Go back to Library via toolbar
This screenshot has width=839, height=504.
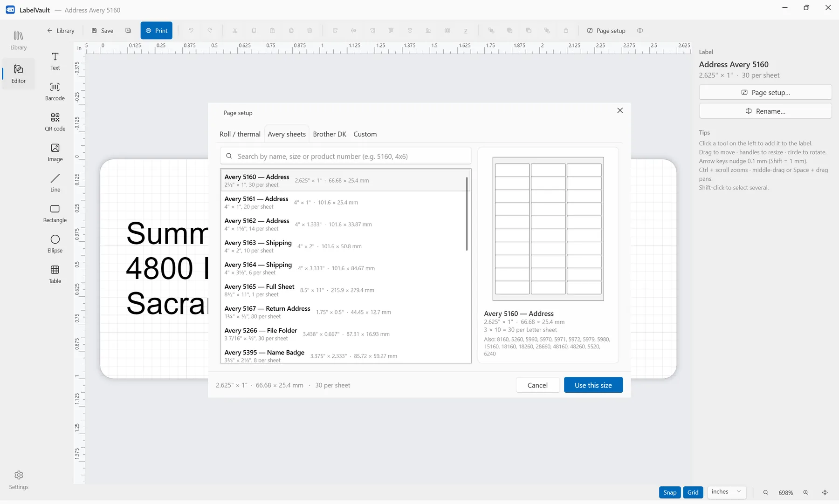coord(61,31)
